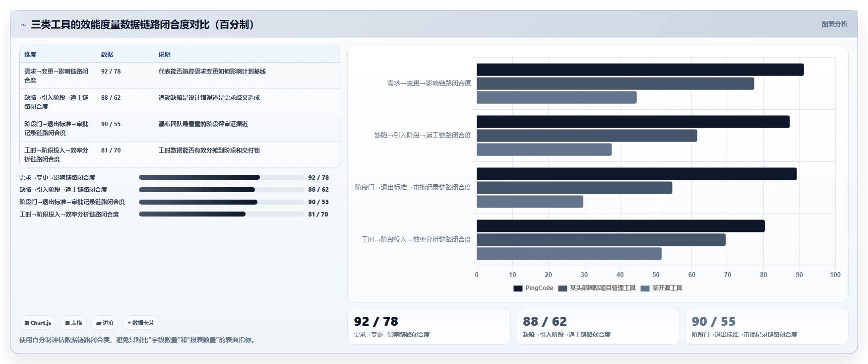This screenshot has width=868, height=364.
Task: Click 某开源工具 bar for 缺陷→引入阶段→返工链路闭合度
Action: coord(545,149)
